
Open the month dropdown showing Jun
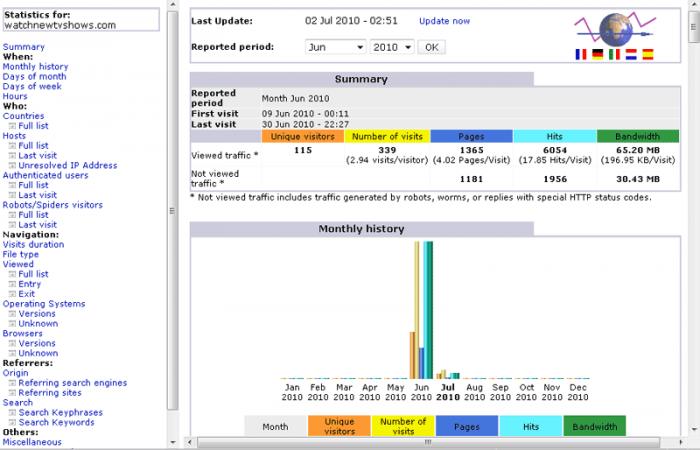[335, 47]
